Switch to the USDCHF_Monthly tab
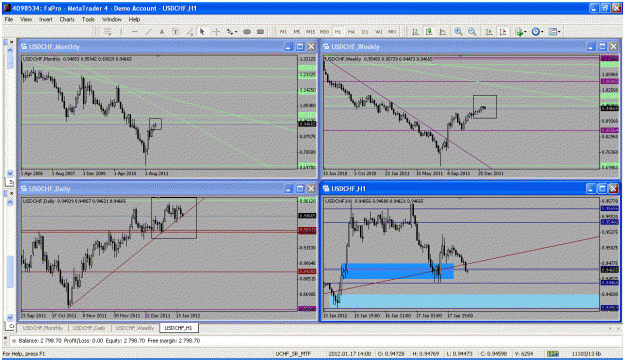This screenshot has height=360, width=625. (x=43, y=328)
